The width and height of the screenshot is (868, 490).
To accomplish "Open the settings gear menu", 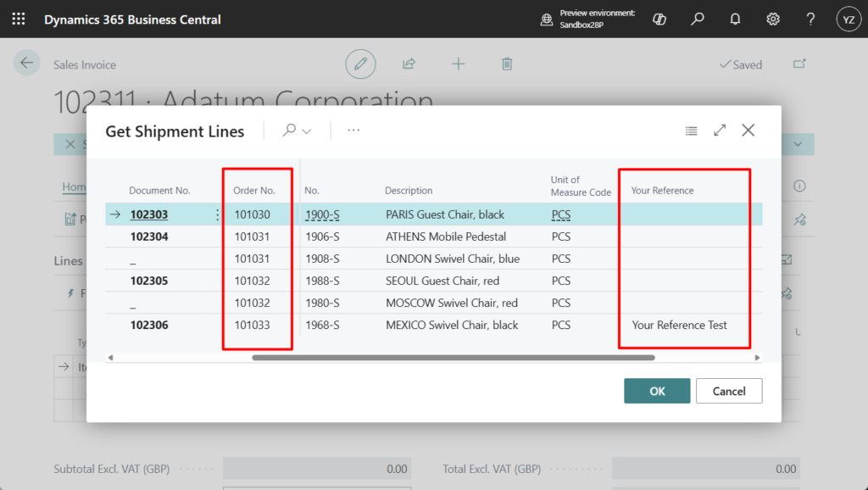I will 773,19.
